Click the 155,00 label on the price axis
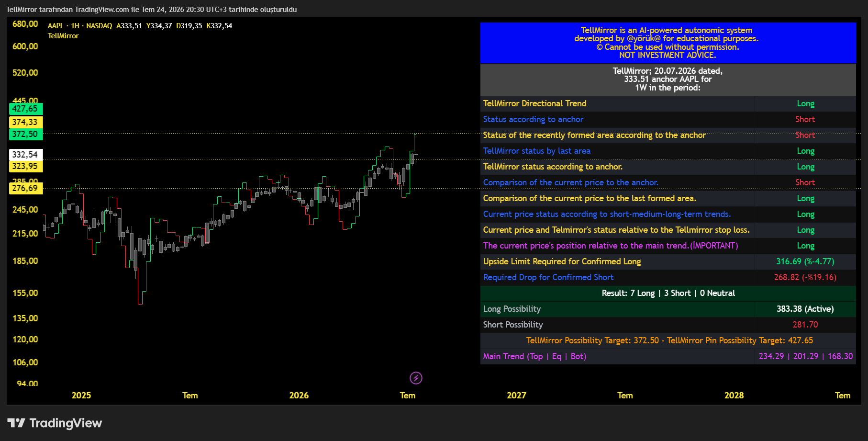The image size is (868, 441). point(25,293)
